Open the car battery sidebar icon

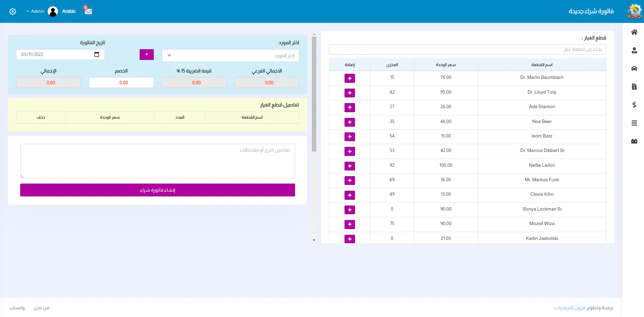tap(634, 141)
